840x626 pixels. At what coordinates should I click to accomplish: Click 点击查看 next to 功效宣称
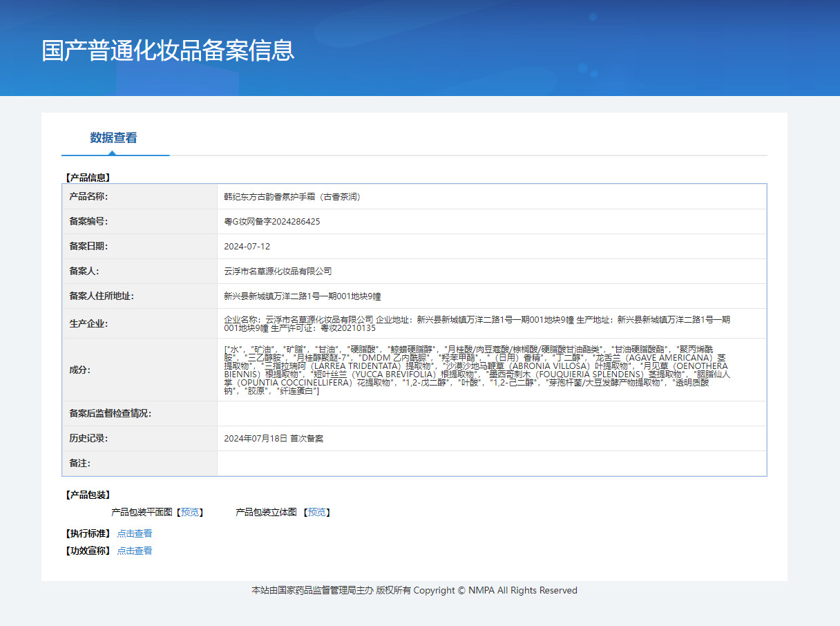[135, 551]
